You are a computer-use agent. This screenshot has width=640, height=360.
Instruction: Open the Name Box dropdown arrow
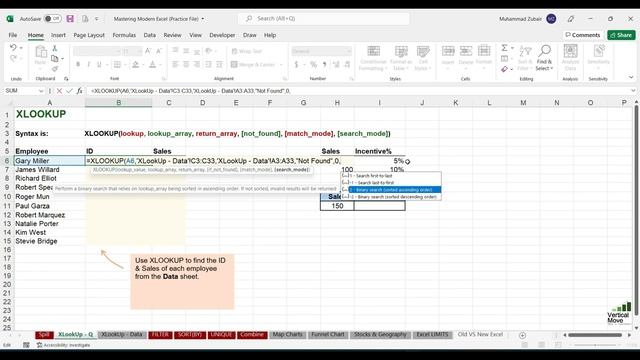click(x=41, y=91)
